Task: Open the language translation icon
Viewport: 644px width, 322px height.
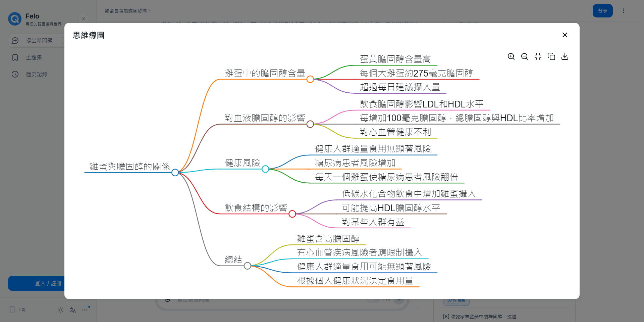Action: click(73, 310)
